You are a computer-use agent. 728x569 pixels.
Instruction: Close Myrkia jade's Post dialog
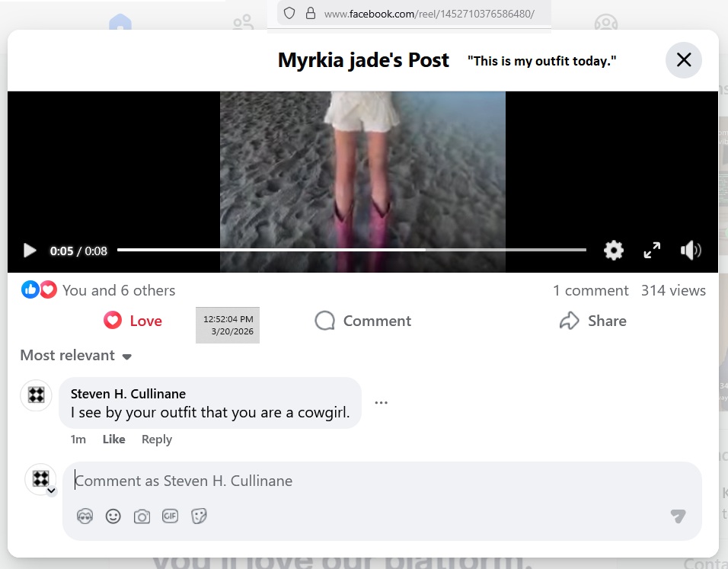tap(683, 60)
